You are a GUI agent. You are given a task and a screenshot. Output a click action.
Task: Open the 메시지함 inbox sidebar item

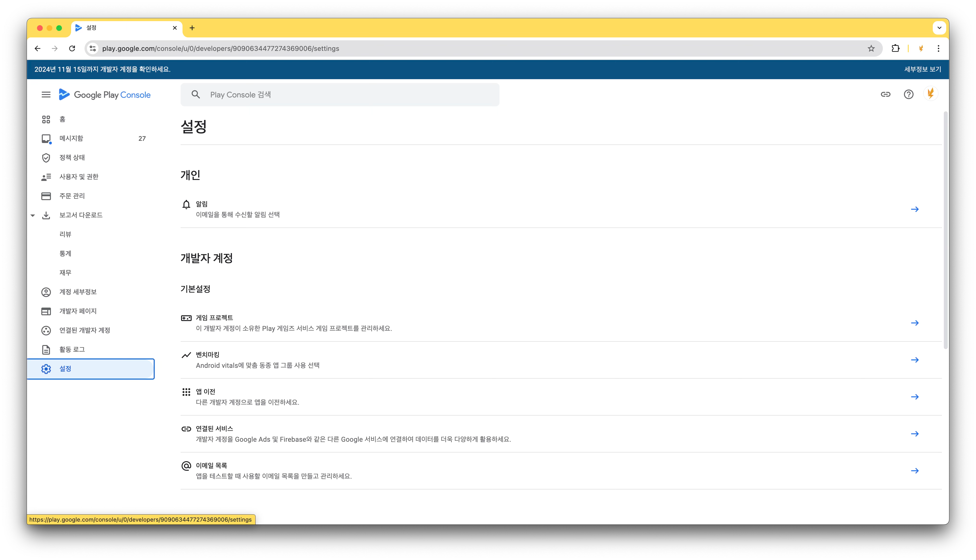[x=71, y=138]
